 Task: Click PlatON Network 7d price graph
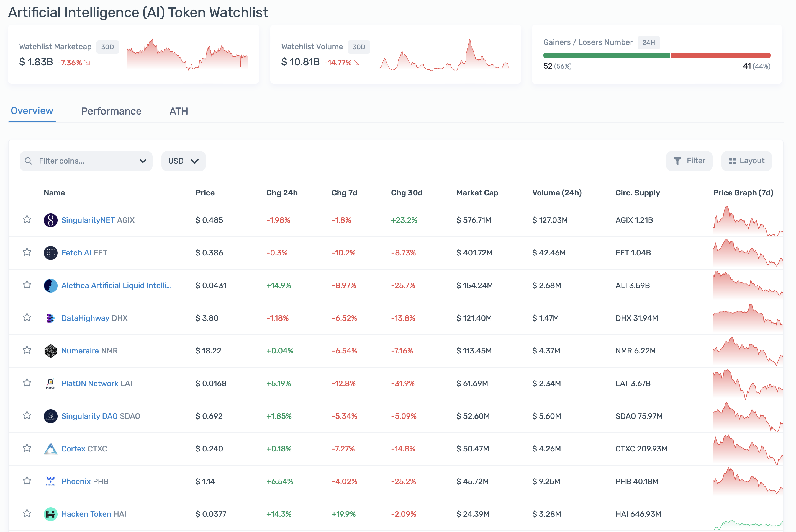[748, 384]
